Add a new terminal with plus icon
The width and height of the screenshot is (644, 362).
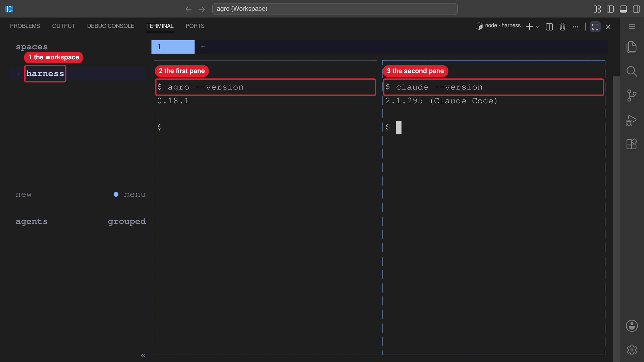[x=529, y=27]
